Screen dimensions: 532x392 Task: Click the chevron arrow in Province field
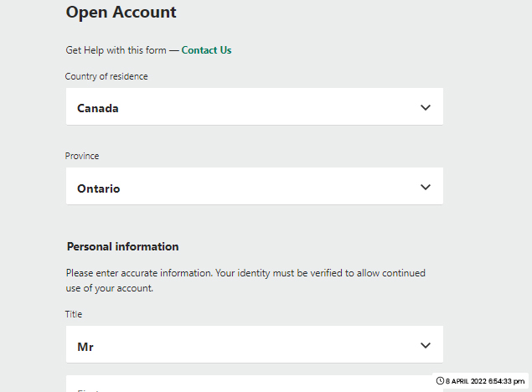tap(426, 187)
